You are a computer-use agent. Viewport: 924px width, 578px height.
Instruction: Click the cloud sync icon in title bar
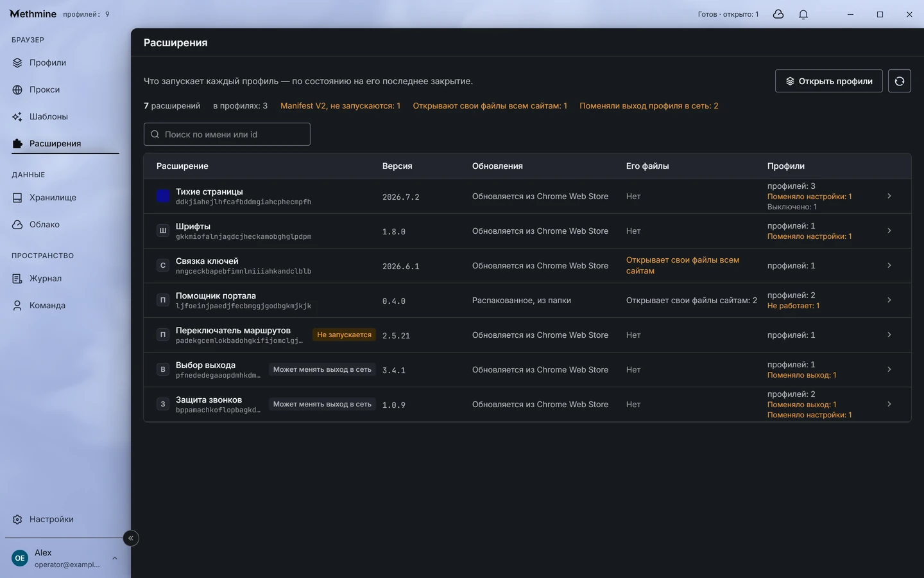coord(778,14)
